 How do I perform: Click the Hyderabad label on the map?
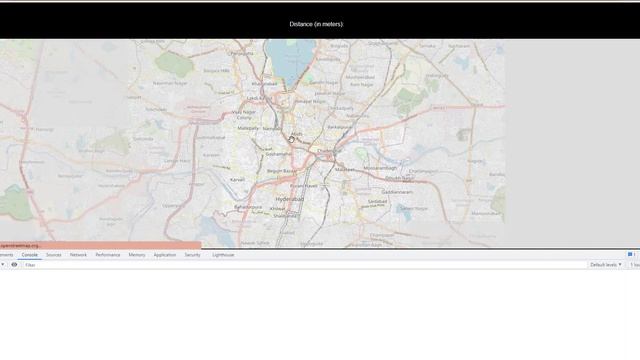coord(290,199)
